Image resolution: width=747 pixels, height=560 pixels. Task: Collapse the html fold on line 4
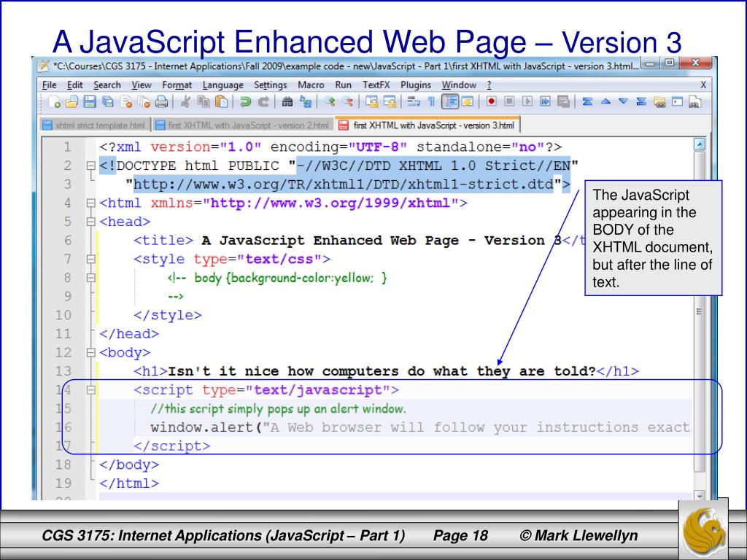coord(91,203)
